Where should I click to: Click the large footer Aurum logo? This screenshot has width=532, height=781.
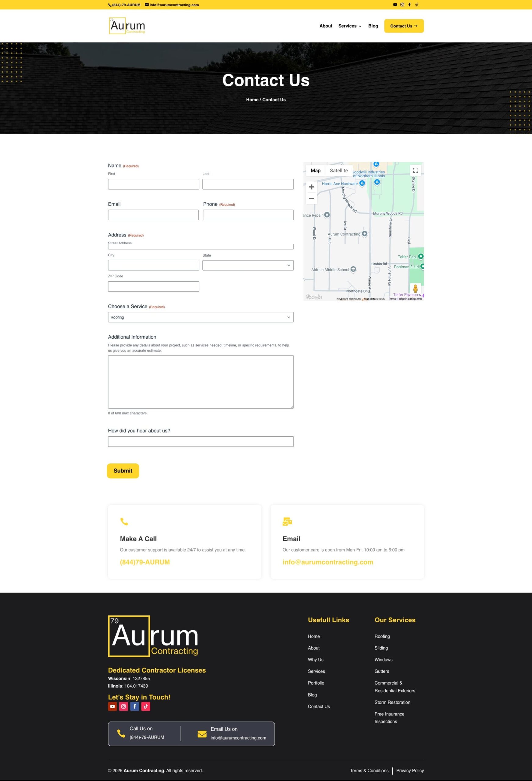(153, 636)
